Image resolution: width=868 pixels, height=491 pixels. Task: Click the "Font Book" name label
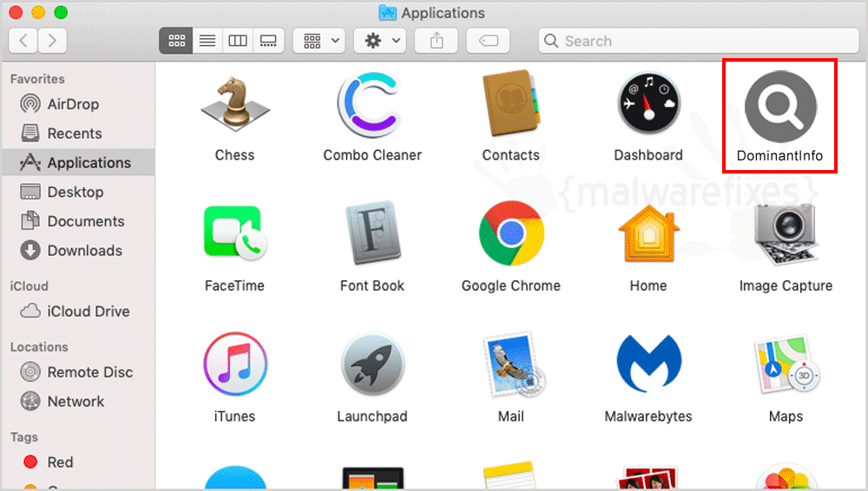coord(372,285)
